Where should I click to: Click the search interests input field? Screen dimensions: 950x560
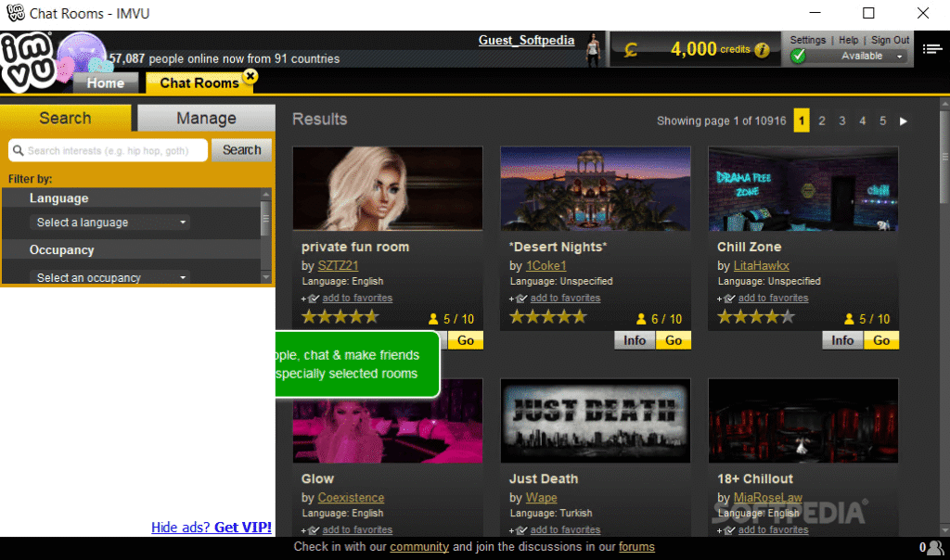coord(108,150)
